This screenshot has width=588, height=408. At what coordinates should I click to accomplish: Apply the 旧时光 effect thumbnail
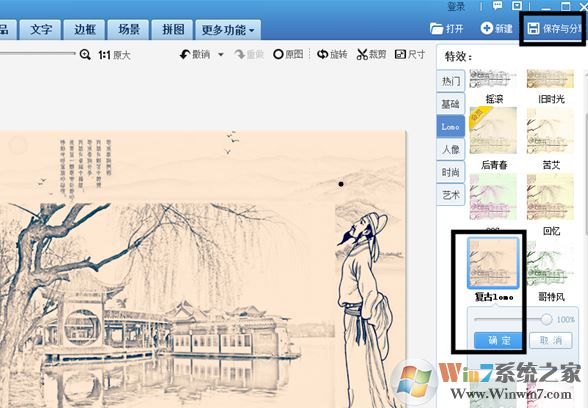point(550,79)
